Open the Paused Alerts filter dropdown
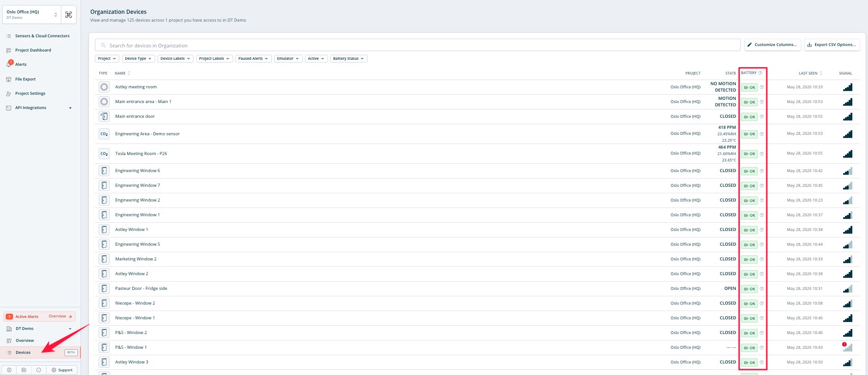Screen dimensions: 868x375 pos(253,58)
